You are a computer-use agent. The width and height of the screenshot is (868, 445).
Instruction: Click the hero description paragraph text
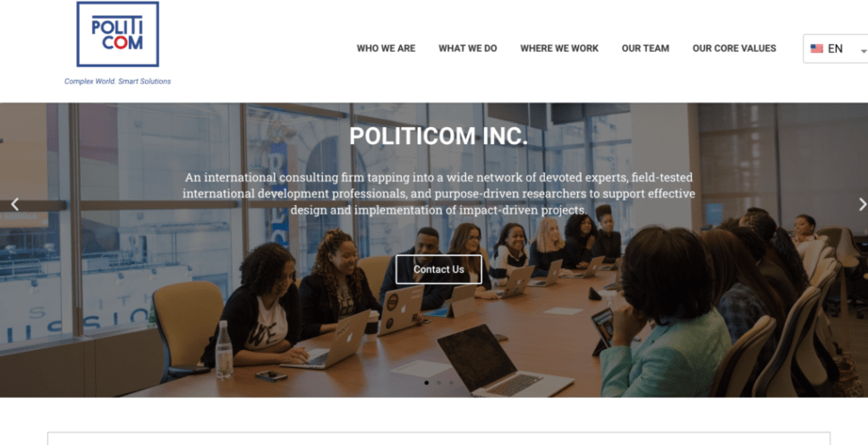coord(438,194)
